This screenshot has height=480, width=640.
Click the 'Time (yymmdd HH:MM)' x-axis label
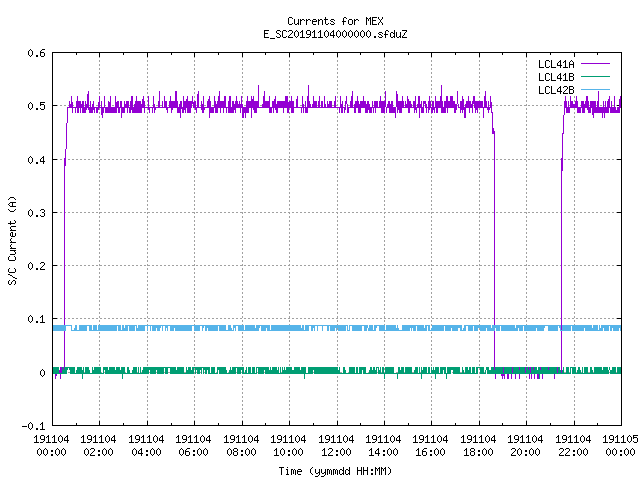tap(335, 471)
